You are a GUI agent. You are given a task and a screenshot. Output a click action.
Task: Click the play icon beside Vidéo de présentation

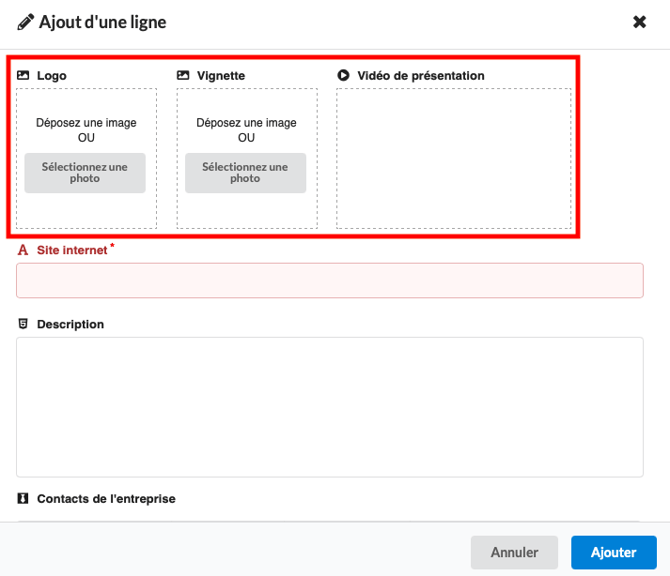343,75
